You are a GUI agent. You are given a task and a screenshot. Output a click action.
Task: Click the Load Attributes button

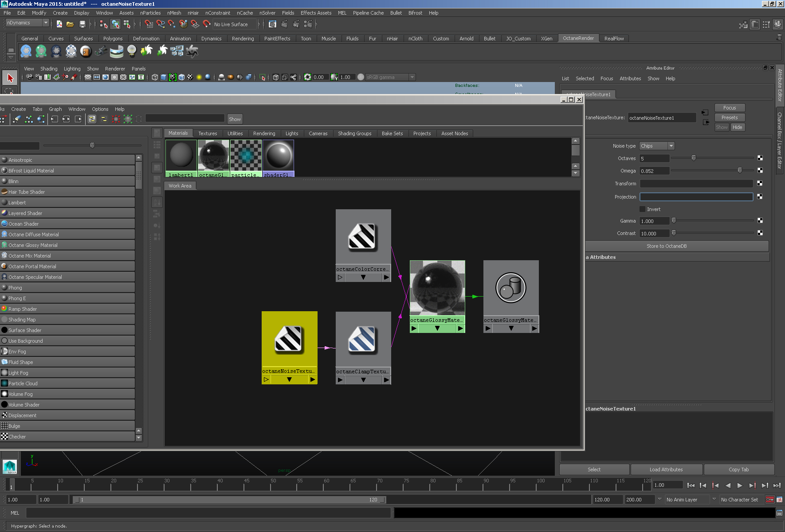click(x=666, y=469)
